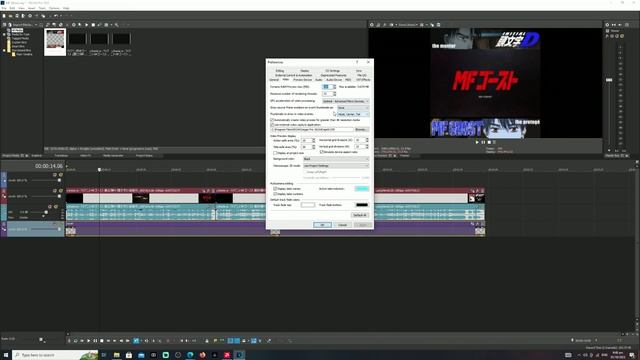Switch to the Editing tab in Preferences
This screenshot has width=640, height=360.
click(280, 71)
